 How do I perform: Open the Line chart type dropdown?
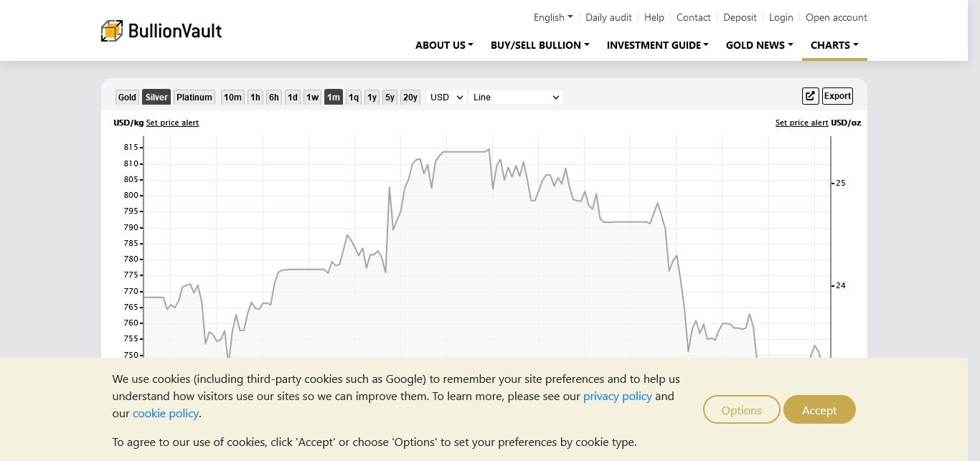(515, 98)
